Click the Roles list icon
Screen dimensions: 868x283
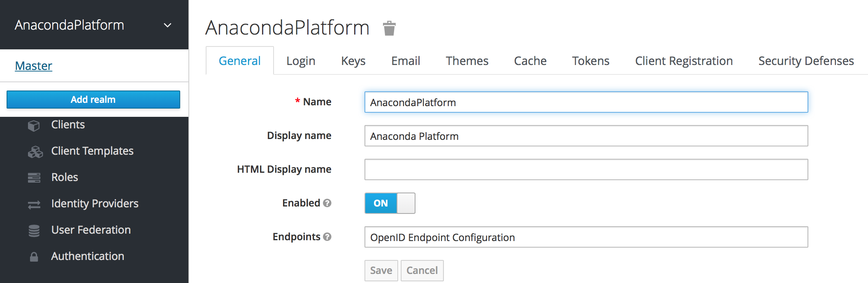[34, 178]
